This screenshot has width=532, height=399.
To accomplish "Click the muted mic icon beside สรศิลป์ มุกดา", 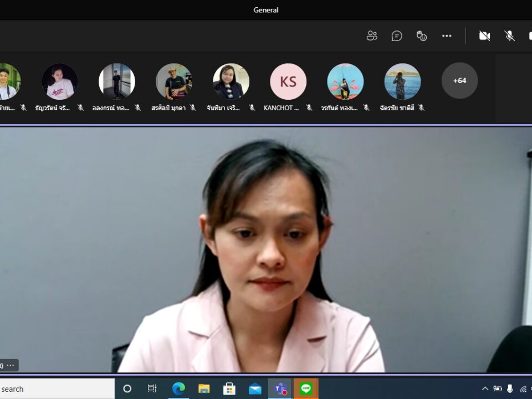I will pos(193,108).
